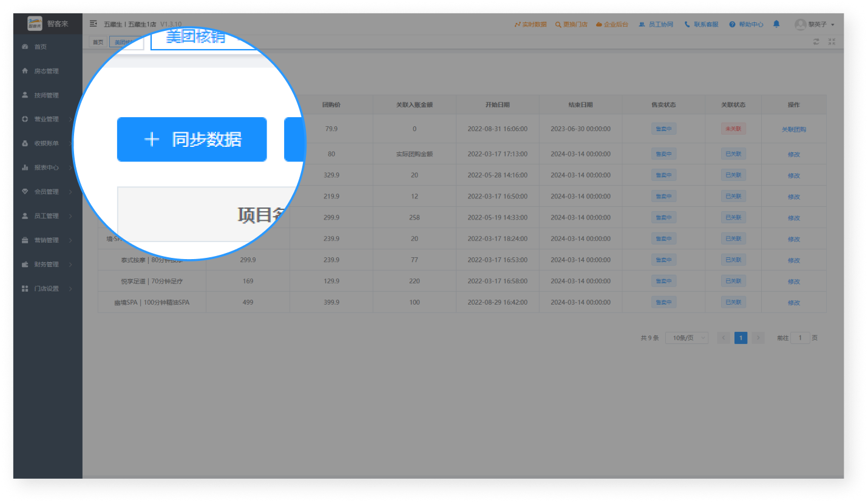868x503 pixels.
Task: Focus the 前往 page number input
Action: 800,338
